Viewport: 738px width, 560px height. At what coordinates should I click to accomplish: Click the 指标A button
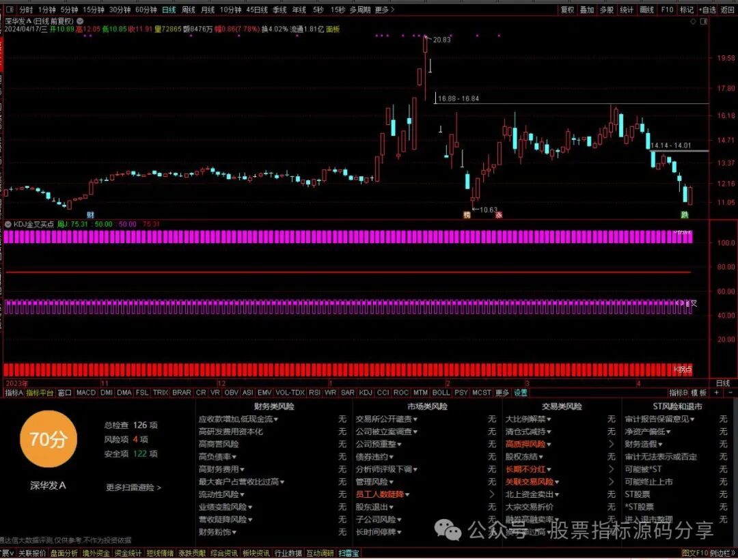point(14,392)
